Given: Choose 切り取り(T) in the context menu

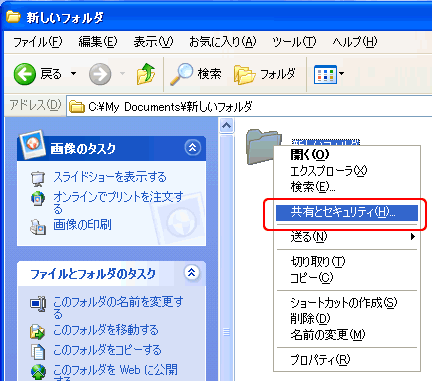Looking at the screenshot, I should pos(347,261).
